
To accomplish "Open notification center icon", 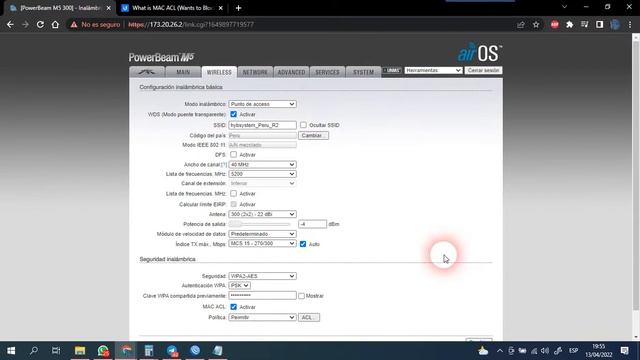I will coord(624,351).
